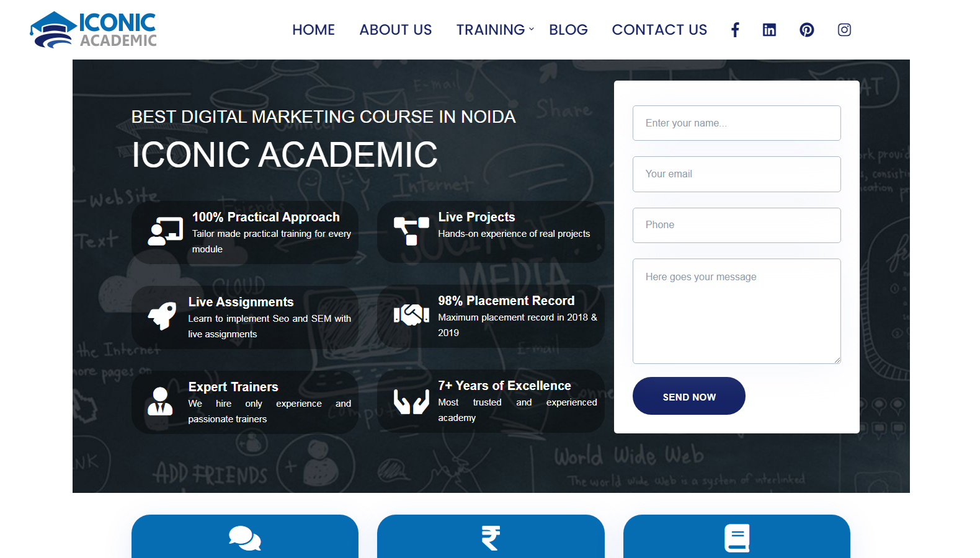980x558 pixels.
Task: Open the Facebook page icon
Action: [735, 30]
